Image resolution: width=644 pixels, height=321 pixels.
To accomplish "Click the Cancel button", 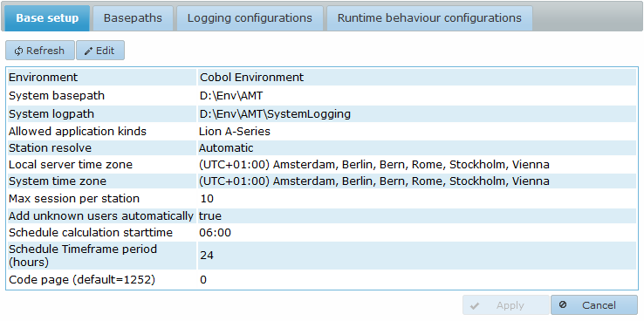I will click(x=594, y=305).
